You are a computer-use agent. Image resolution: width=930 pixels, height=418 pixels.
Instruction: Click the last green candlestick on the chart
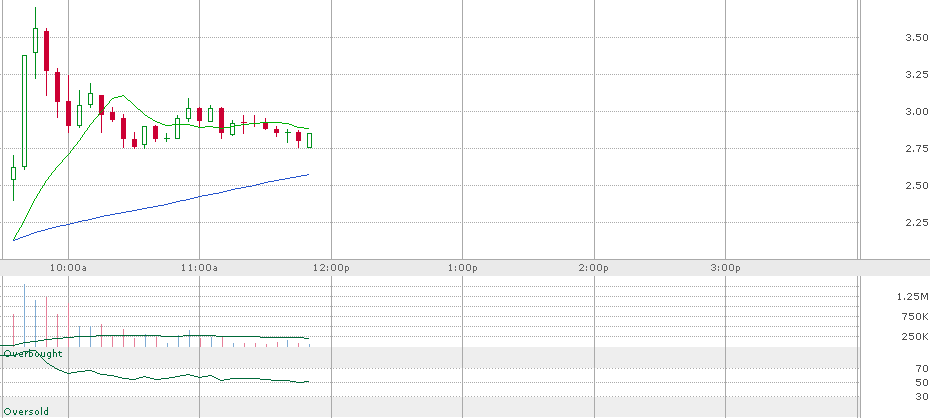point(310,141)
